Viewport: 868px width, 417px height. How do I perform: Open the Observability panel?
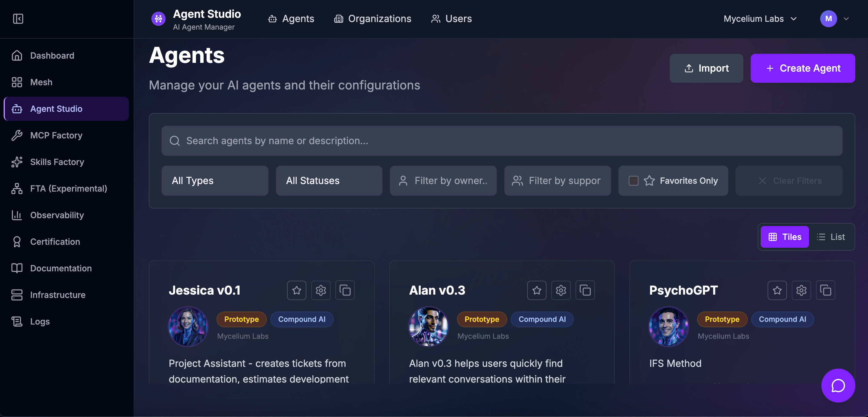(x=57, y=215)
